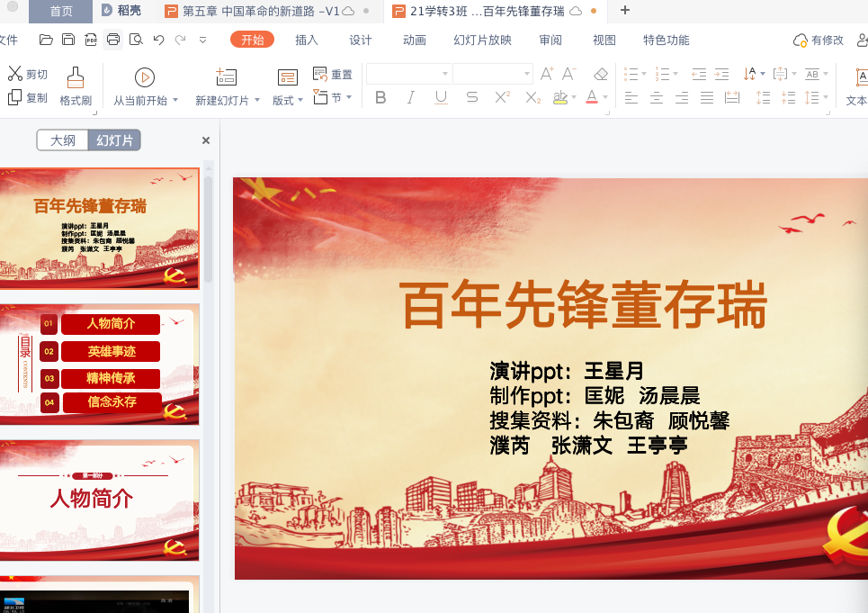Open the Slide Show (幻灯片放映) tab

[482, 40]
